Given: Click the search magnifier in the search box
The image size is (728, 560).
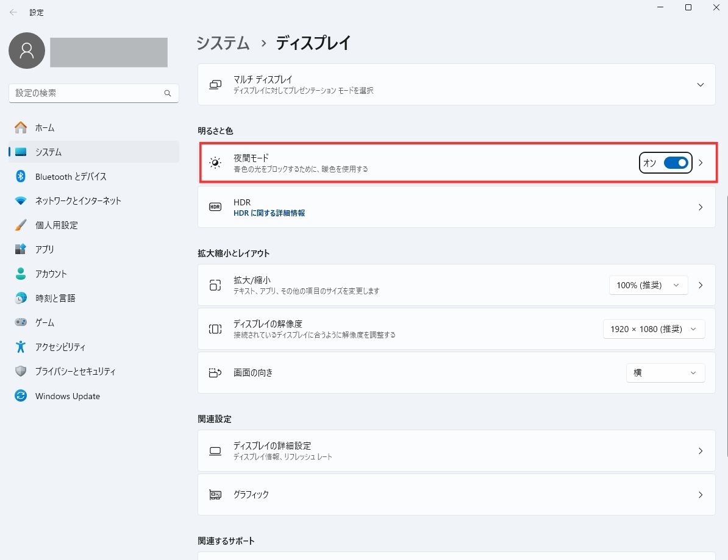Looking at the screenshot, I should (167, 93).
